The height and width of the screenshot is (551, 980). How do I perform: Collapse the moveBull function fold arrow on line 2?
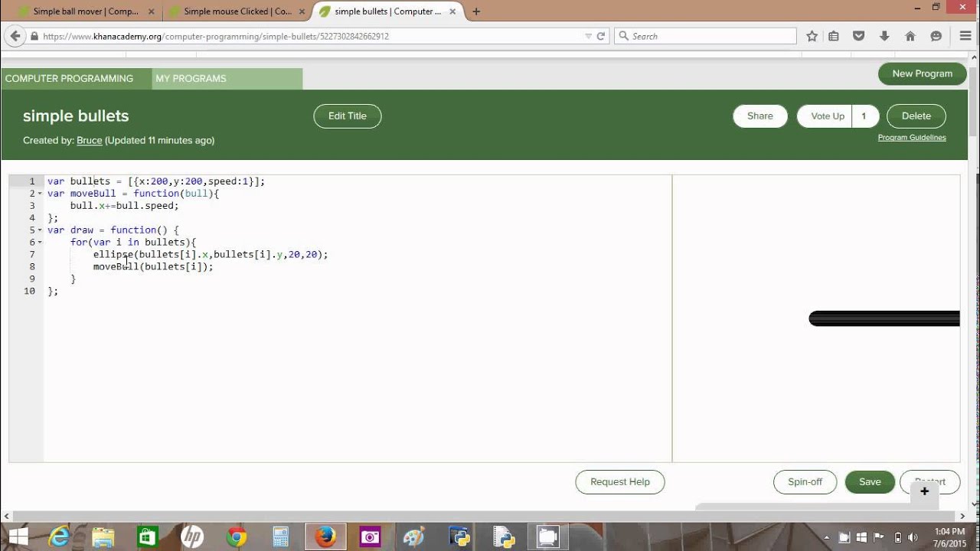point(40,194)
